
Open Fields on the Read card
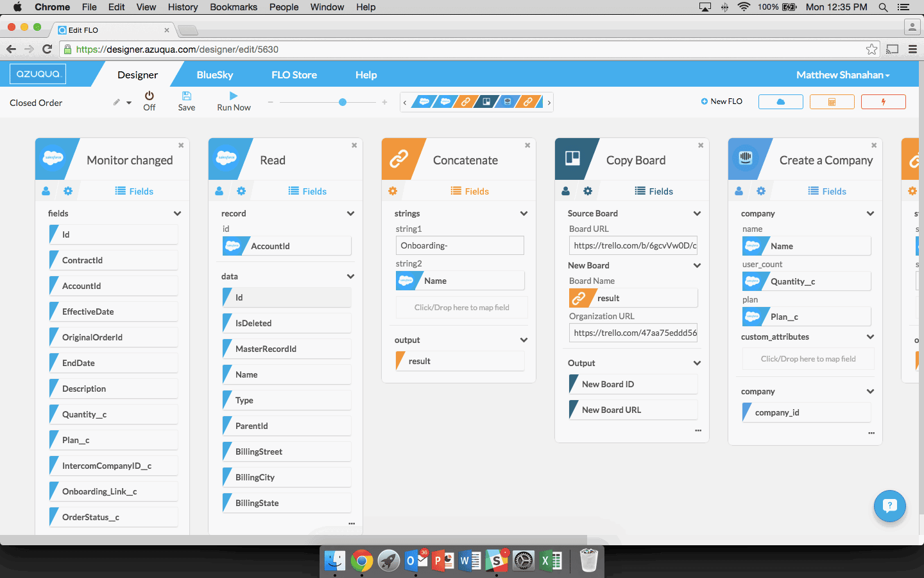coord(307,191)
